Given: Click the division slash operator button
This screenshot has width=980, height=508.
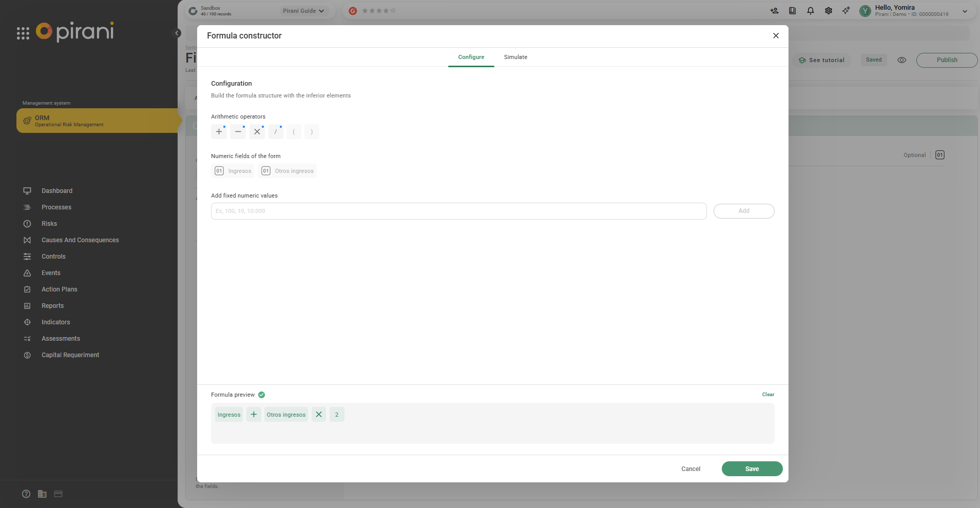Looking at the screenshot, I should [276, 132].
